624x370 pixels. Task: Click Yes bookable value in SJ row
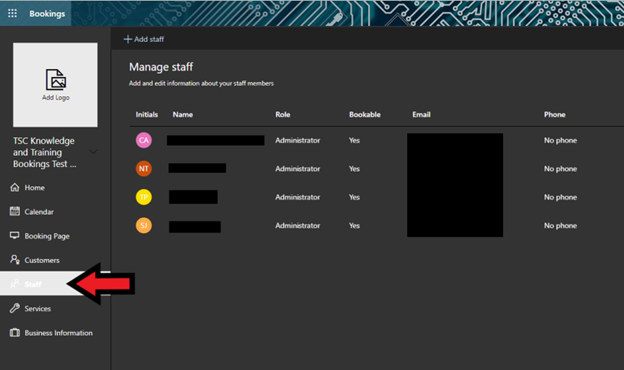point(354,226)
